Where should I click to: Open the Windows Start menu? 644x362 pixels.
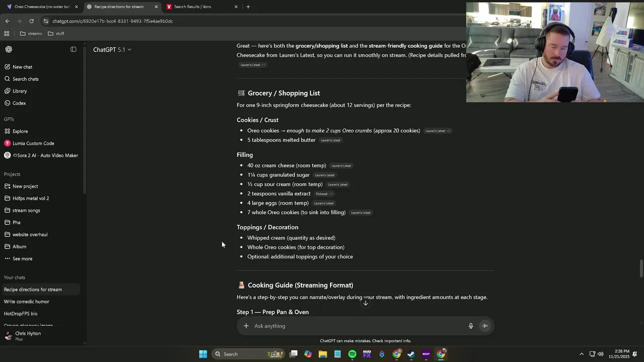coord(203,354)
